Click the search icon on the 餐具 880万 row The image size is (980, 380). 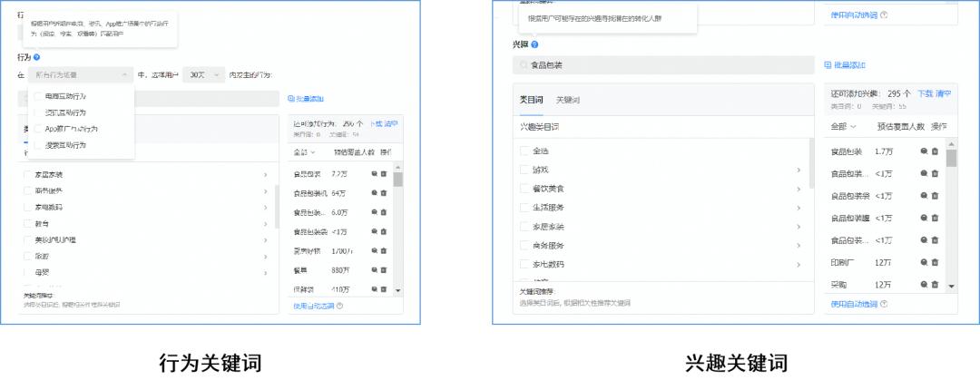coord(374,270)
